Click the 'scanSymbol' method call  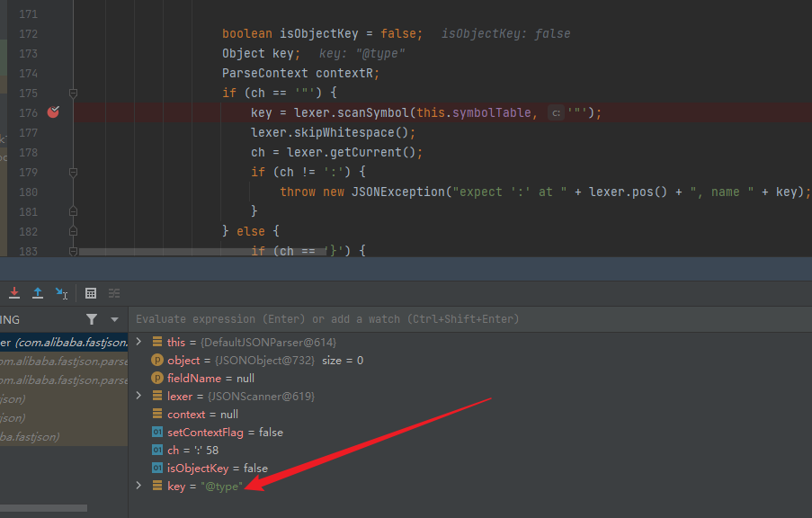click(x=373, y=112)
